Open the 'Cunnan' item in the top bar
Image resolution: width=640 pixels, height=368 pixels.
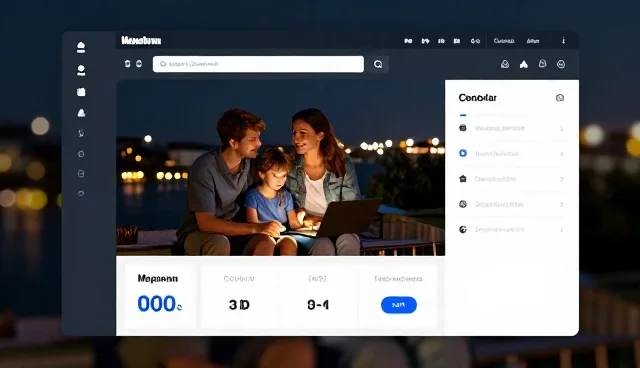[x=504, y=41]
